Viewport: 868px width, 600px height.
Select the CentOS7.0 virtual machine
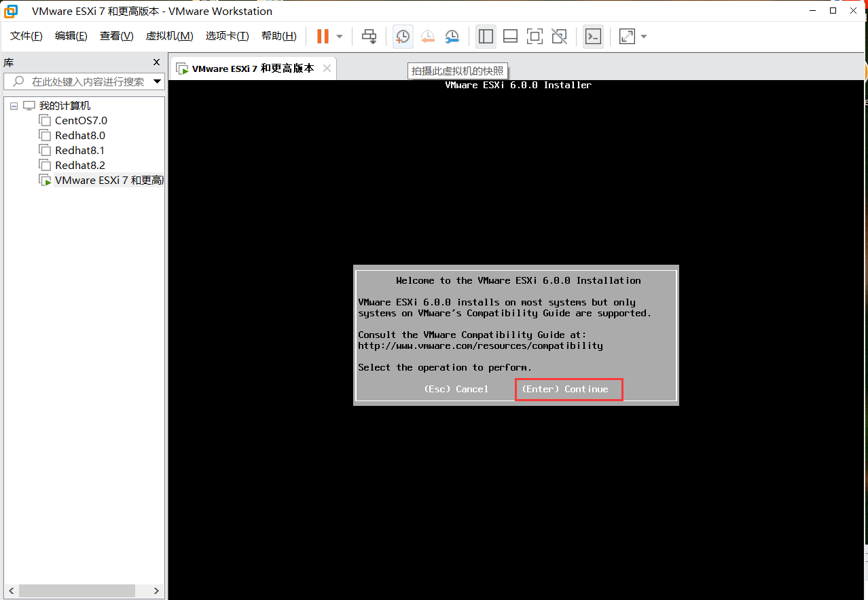(x=81, y=121)
